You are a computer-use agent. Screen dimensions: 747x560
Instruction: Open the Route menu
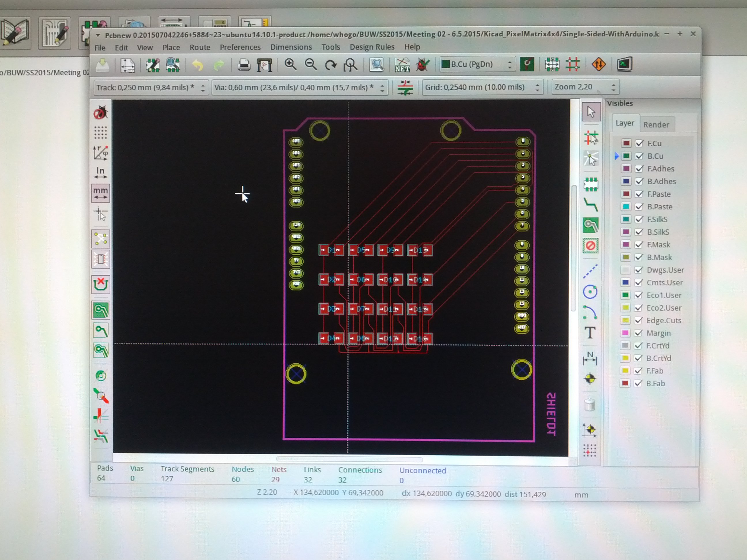pos(200,47)
